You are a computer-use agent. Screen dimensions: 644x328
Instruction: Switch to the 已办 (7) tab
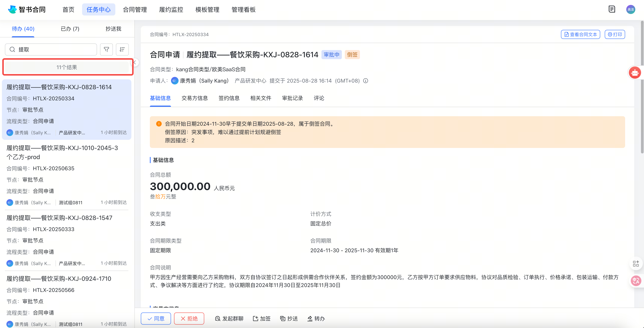point(70,29)
